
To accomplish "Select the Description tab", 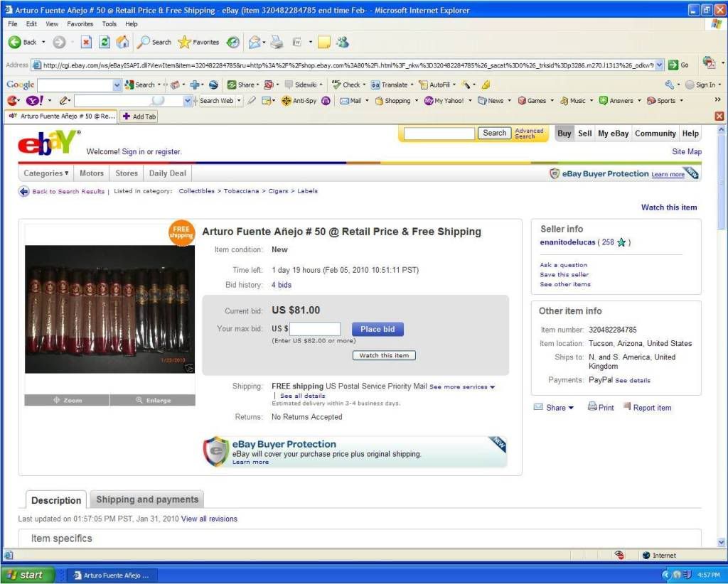I will click(56, 500).
